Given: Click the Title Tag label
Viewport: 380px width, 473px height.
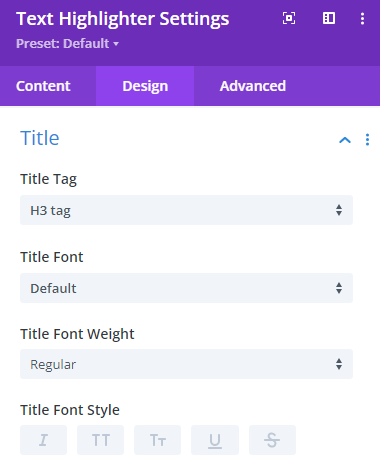Looking at the screenshot, I should point(48,179).
